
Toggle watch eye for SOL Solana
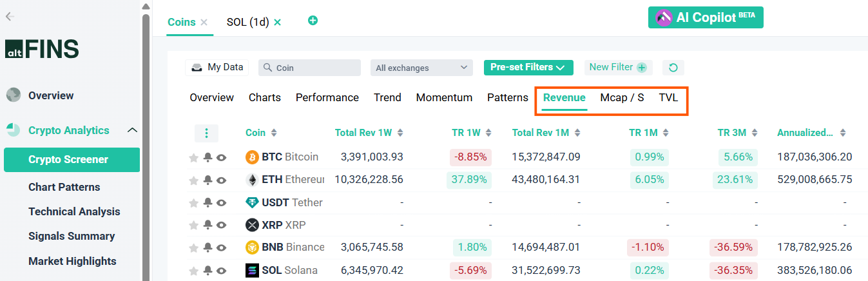222,271
